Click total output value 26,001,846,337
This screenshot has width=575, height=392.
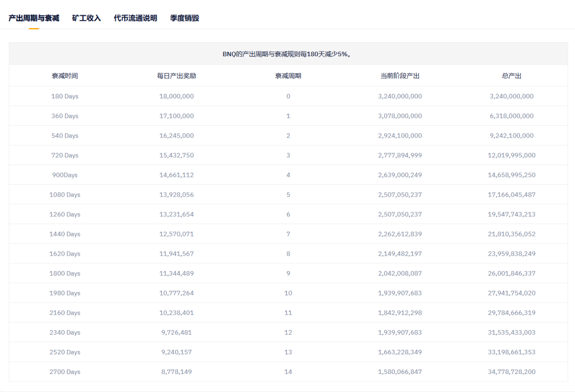512,274
